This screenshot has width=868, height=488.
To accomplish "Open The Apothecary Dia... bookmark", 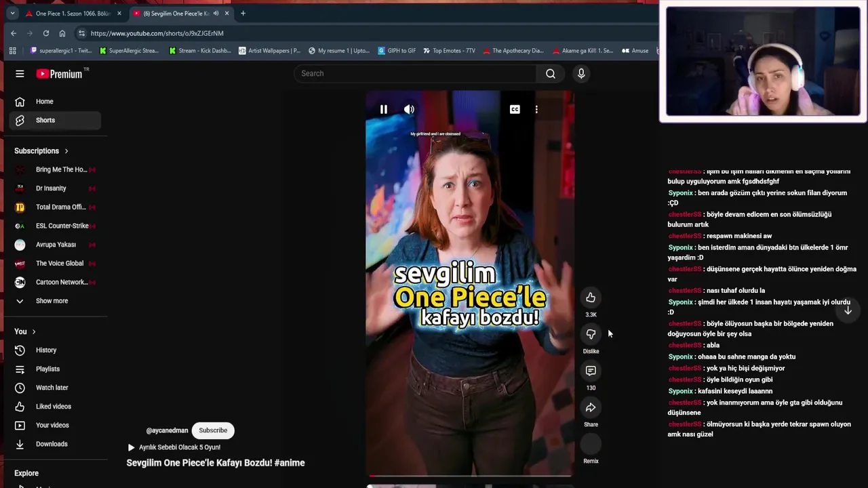I will (513, 51).
